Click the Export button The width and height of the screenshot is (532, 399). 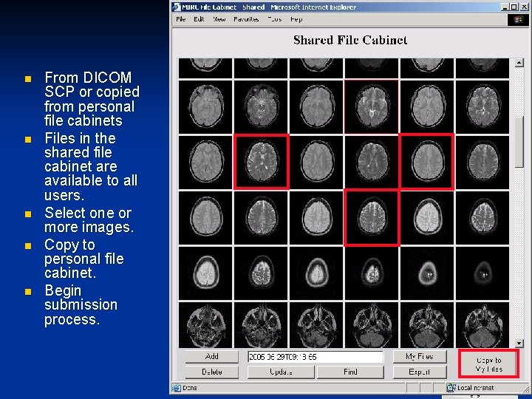420,372
